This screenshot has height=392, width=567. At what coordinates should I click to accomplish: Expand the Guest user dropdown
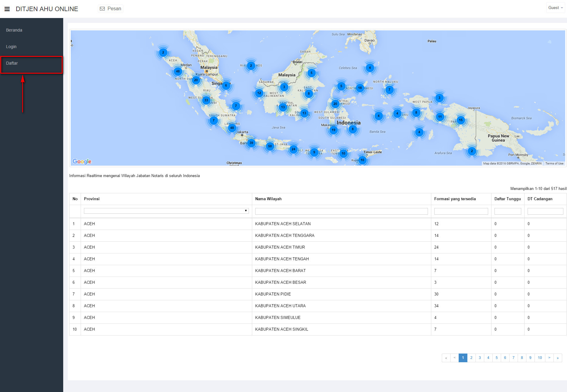555,8
